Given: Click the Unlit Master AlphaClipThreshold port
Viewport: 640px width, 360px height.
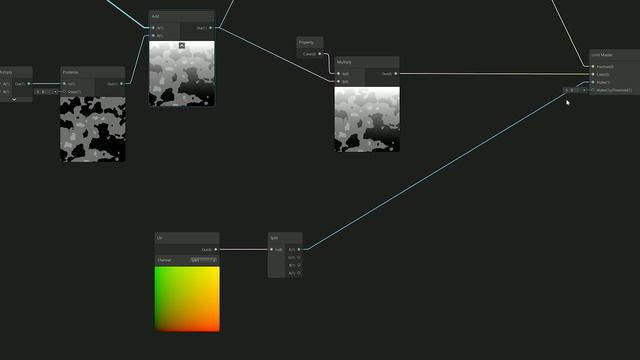Looking at the screenshot, I should pyautogui.click(x=593, y=90).
